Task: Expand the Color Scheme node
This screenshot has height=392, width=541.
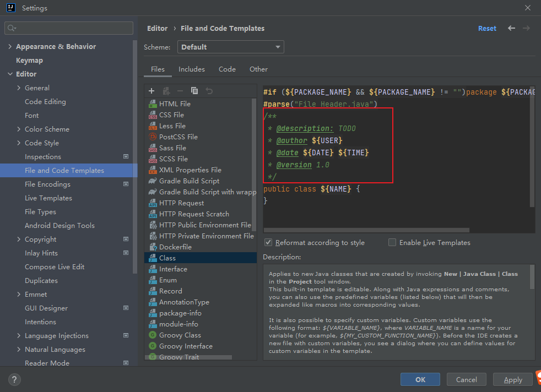Action: [19, 129]
